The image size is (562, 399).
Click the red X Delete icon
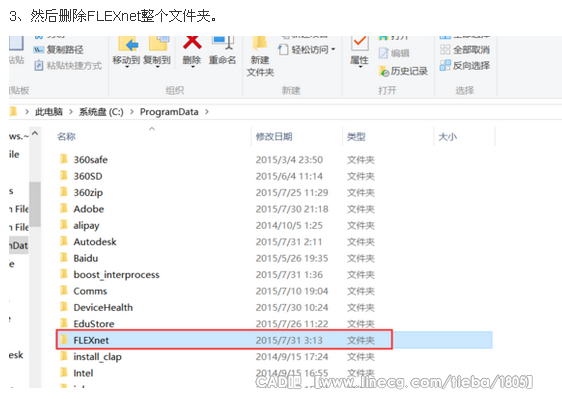(192, 42)
